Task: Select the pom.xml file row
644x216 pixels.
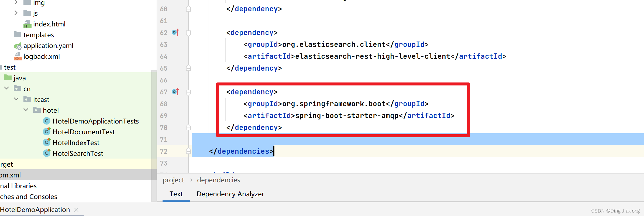Action: click(x=78, y=175)
